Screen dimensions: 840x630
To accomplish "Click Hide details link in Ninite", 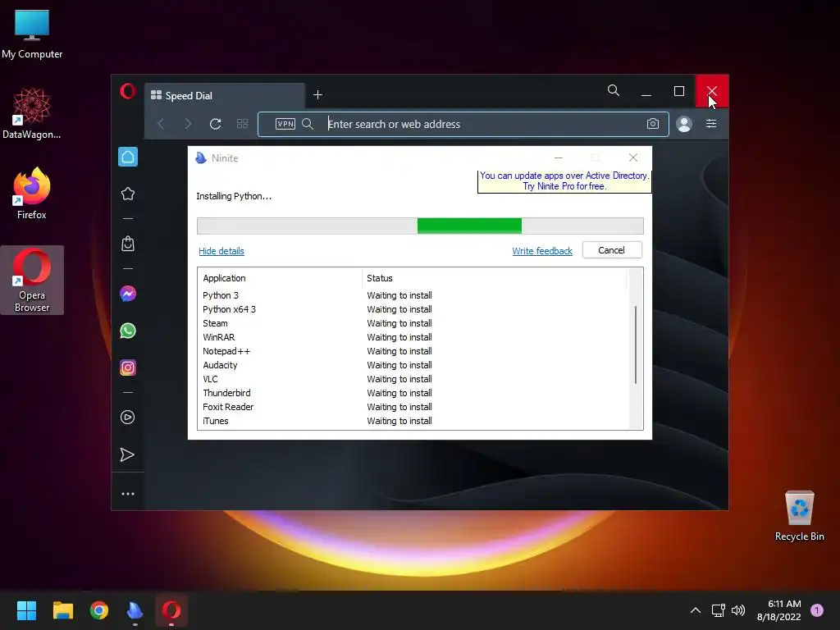I will click(221, 251).
